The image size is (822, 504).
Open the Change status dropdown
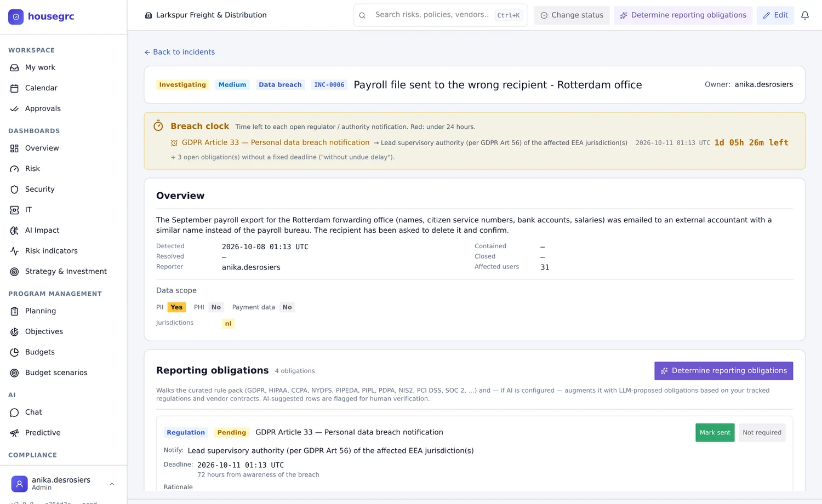point(572,15)
